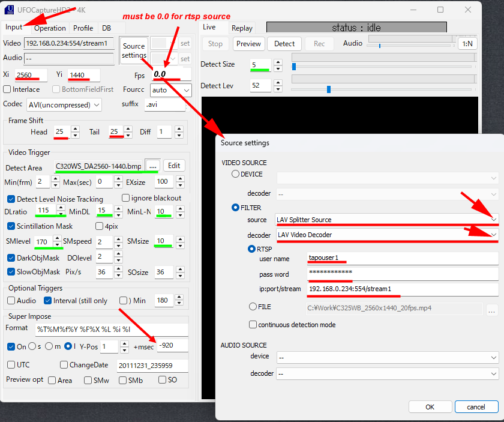The image size is (504, 422).
Task: Click the browse button next to FILE path
Action: 492,309
